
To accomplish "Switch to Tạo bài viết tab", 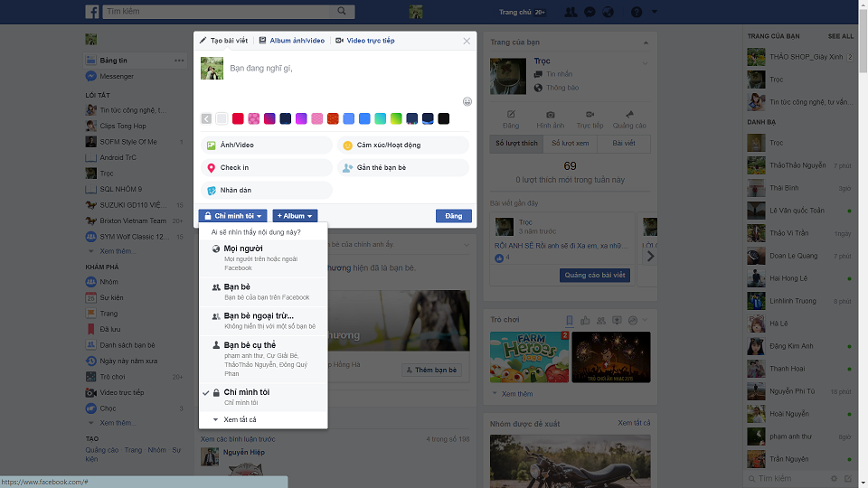I will [223, 41].
